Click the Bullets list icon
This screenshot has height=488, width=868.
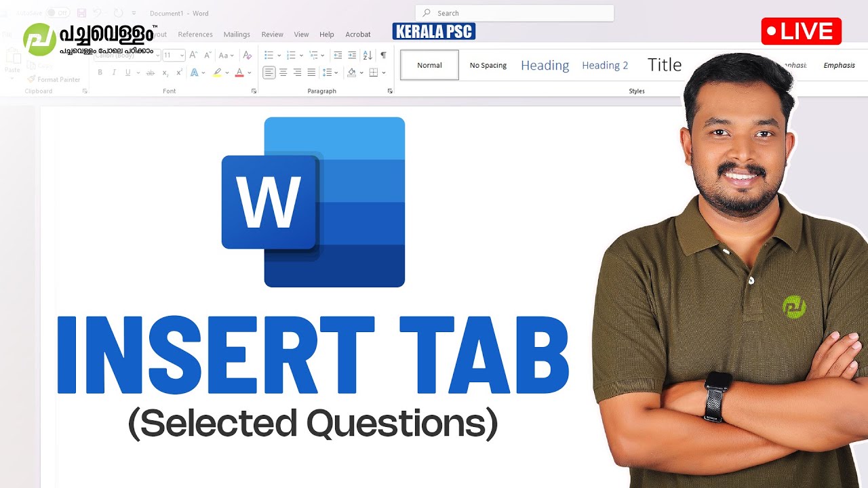269,55
